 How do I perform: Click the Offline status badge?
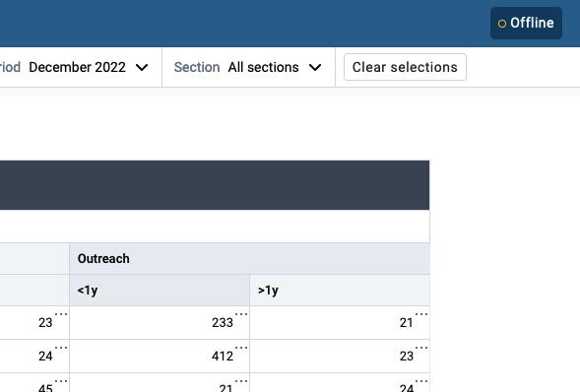pos(526,23)
